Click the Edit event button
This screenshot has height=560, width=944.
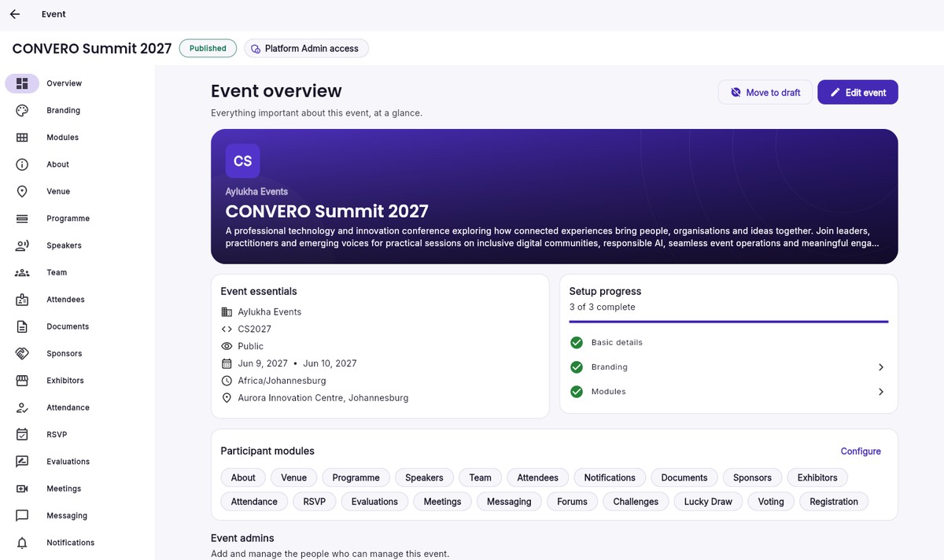tap(857, 92)
